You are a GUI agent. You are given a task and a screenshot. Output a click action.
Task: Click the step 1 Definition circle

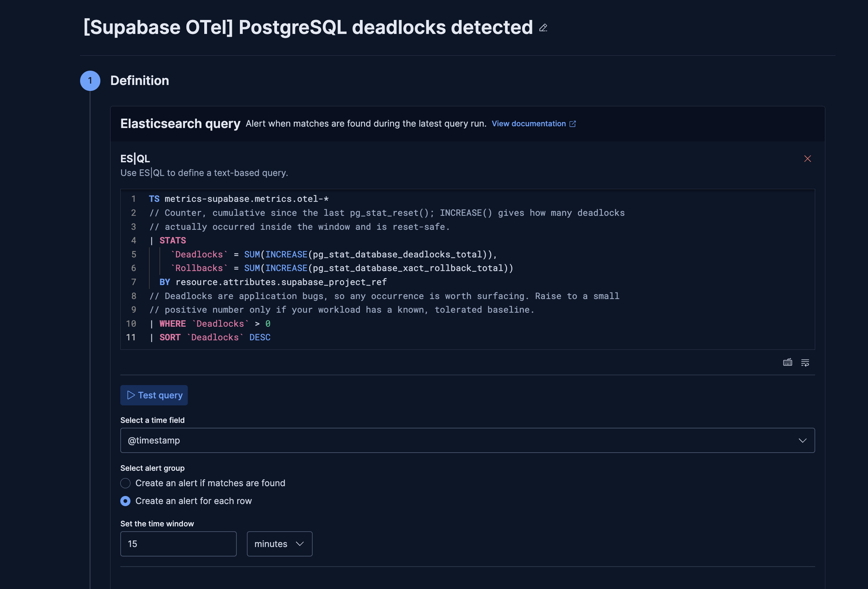click(90, 81)
